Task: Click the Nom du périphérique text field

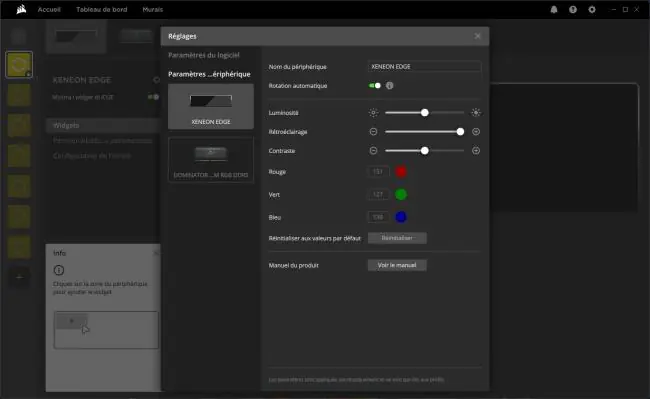Action: click(424, 66)
